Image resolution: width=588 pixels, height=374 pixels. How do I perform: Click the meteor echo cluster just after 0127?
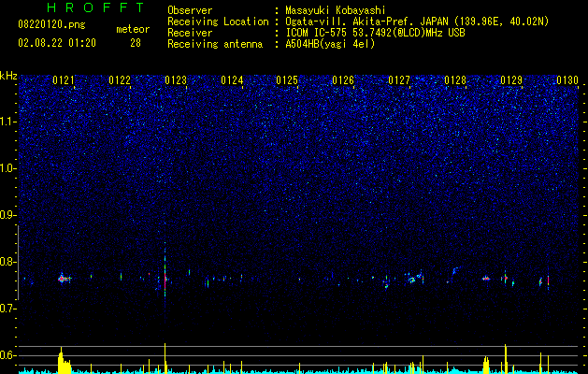point(412,279)
